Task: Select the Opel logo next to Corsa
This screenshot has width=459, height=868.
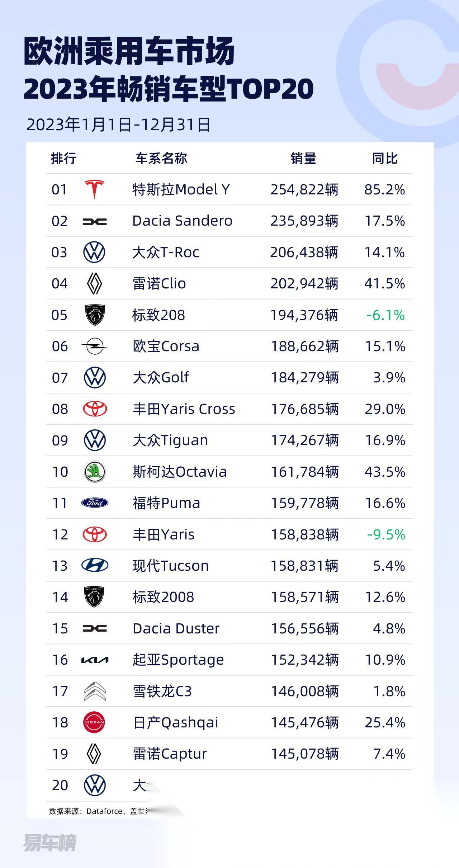Action: click(x=95, y=346)
